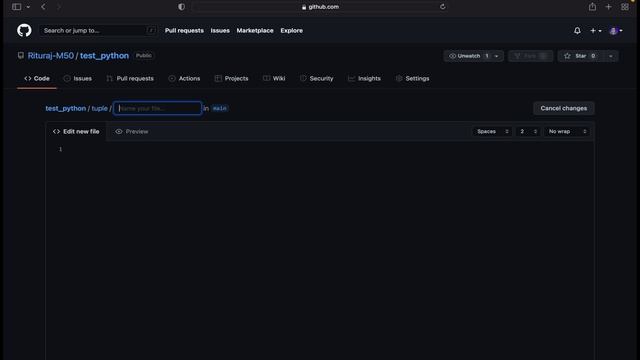Open the user avatar menu
The width and height of the screenshot is (640, 360).
coord(616,31)
